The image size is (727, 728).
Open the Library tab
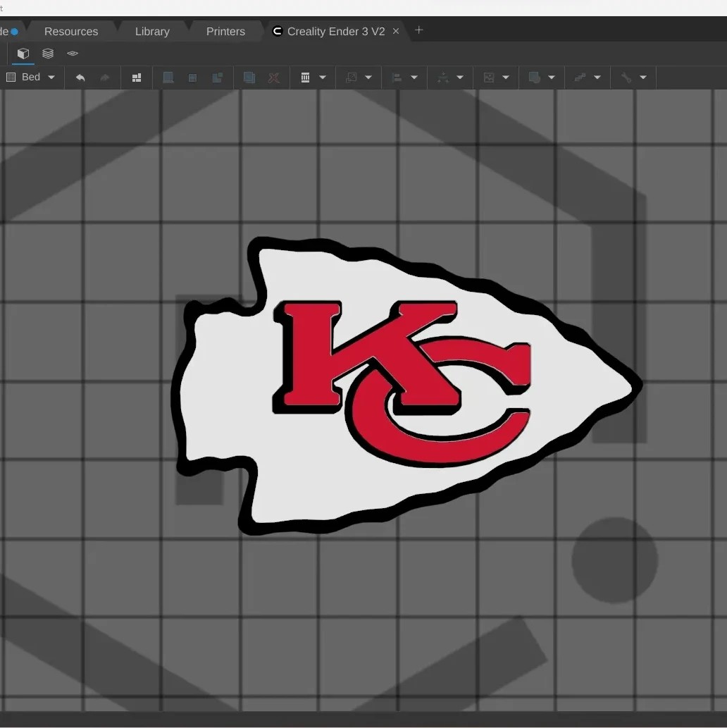tap(152, 32)
